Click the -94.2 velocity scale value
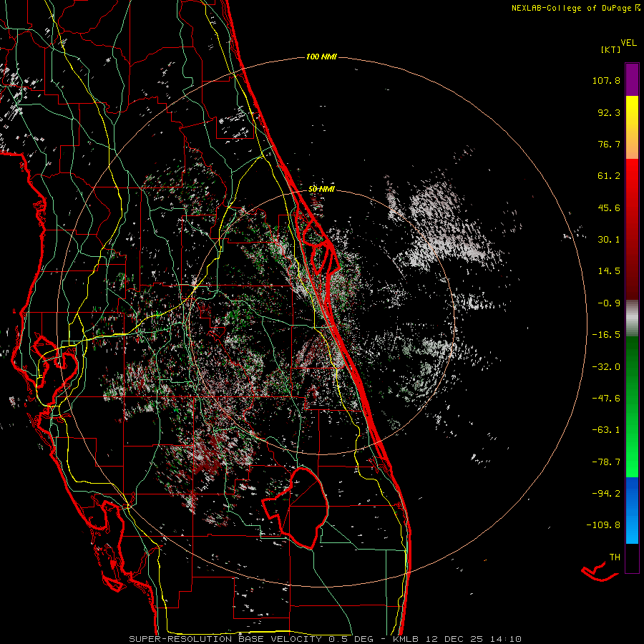644x644 pixels. (606, 494)
